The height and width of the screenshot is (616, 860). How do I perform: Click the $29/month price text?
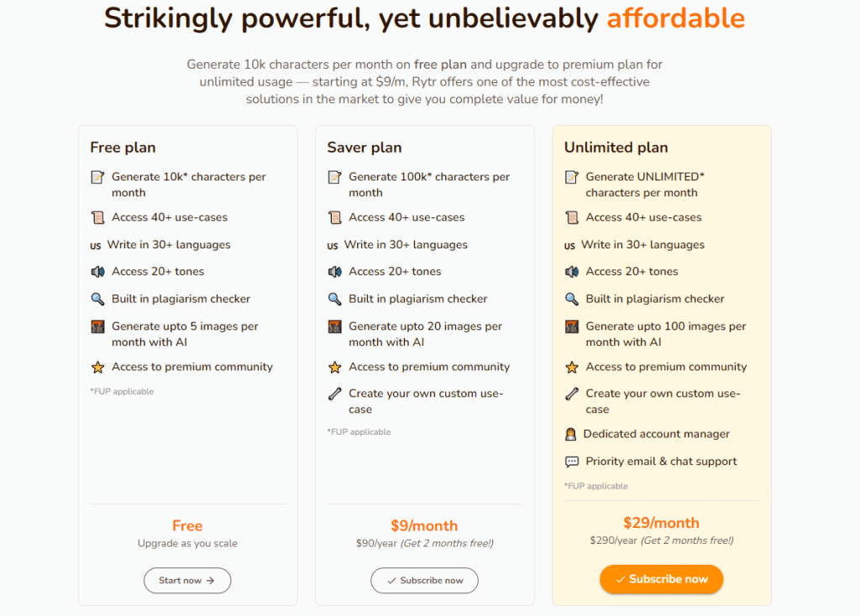(662, 523)
